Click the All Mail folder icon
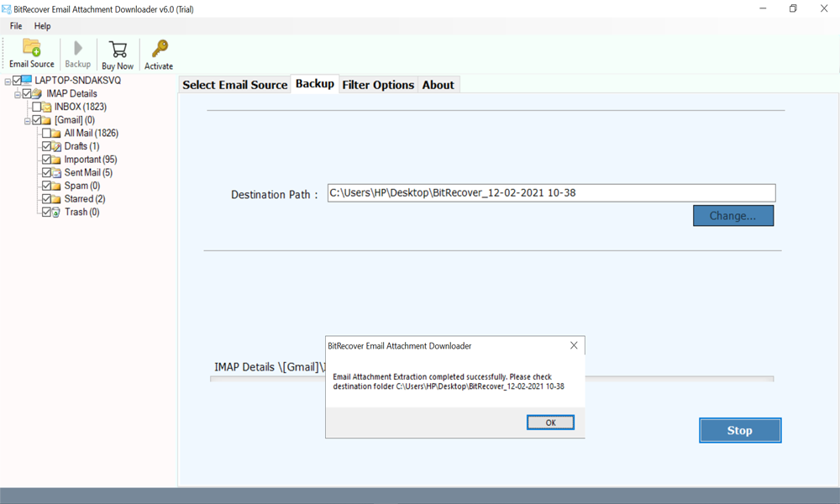The width and height of the screenshot is (840, 504). (x=56, y=134)
